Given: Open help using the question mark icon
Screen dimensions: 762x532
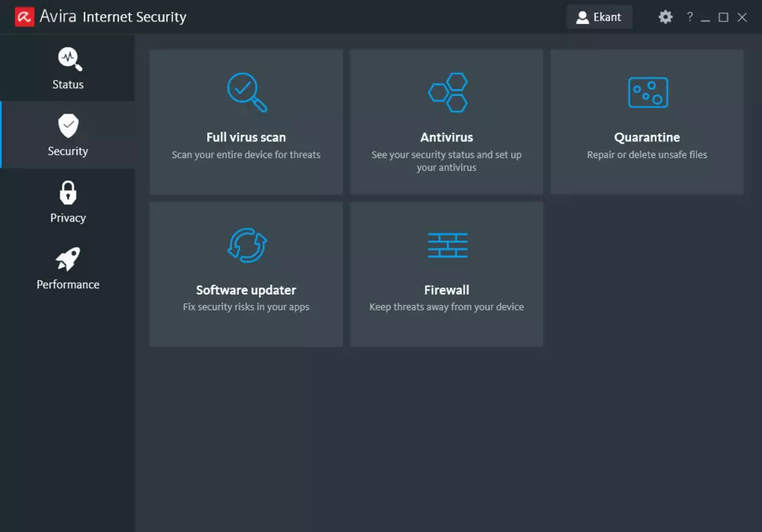Looking at the screenshot, I should pyautogui.click(x=689, y=17).
